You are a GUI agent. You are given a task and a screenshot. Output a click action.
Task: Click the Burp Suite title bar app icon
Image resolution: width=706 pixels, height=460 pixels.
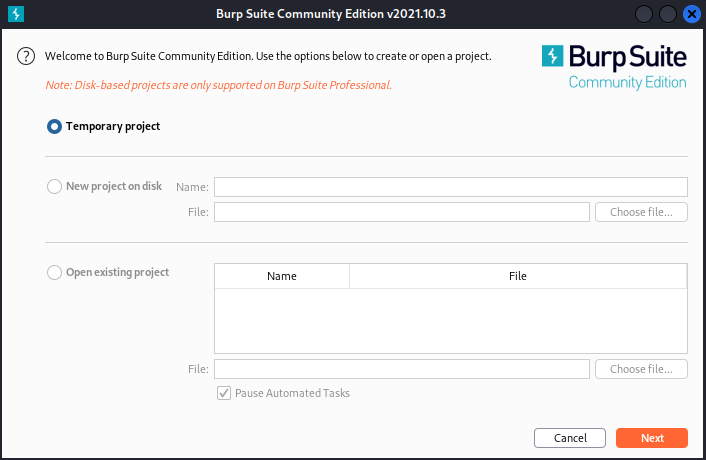tap(16, 14)
